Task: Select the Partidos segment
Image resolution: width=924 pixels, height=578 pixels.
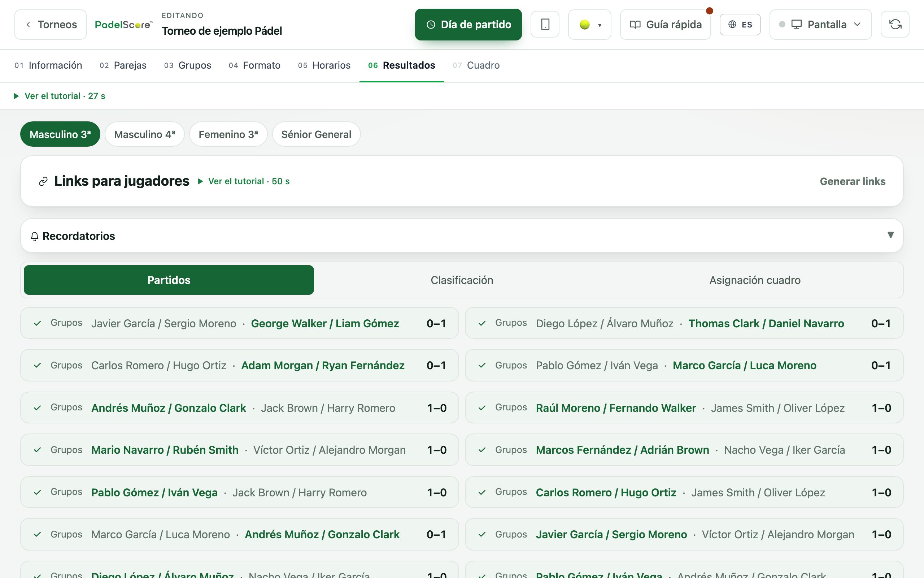Action: pyautogui.click(x=169, y=280)
